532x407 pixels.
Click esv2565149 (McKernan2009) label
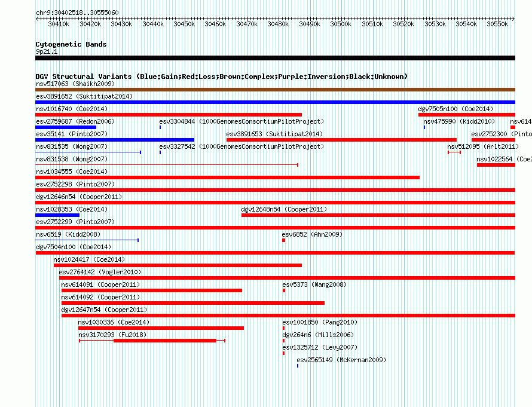pyautogui.click(x=341, y=360)
